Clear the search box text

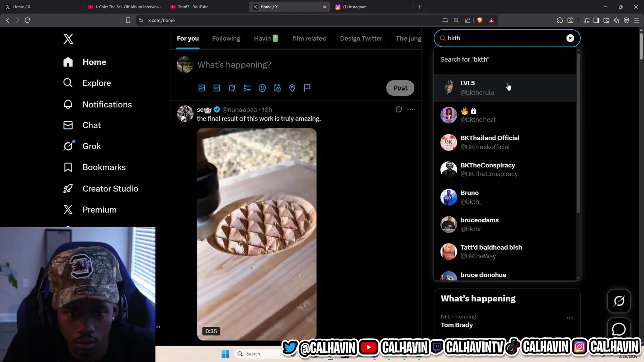[x=570, y=38]
